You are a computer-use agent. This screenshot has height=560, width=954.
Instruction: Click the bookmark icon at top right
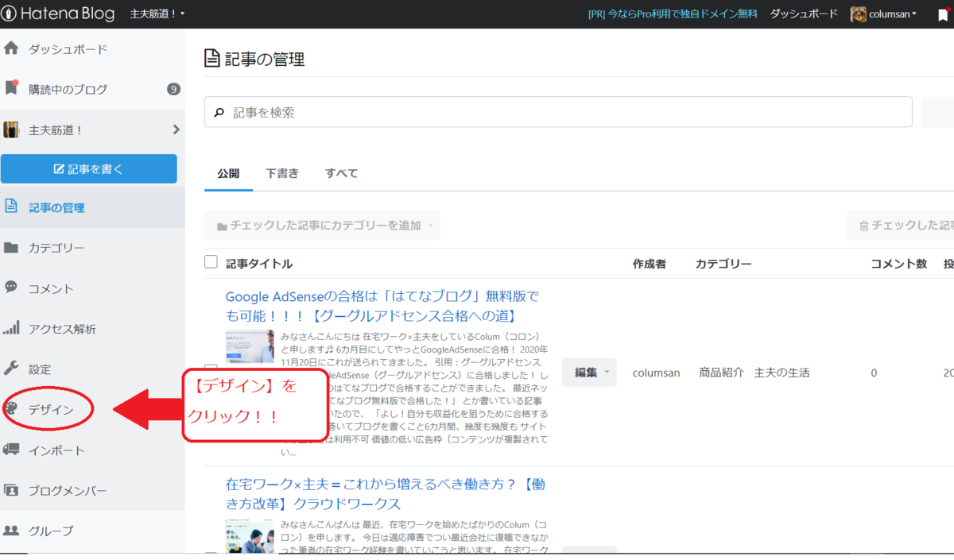[x=943, y=14]
